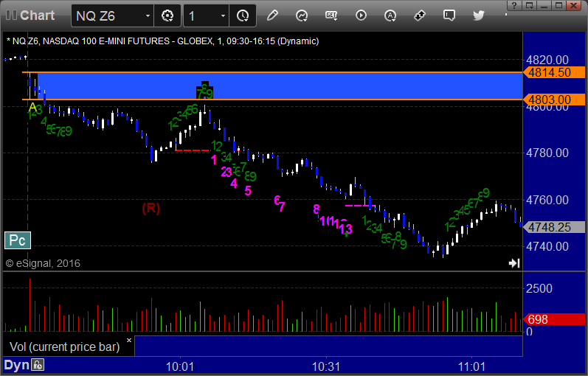
Task: Click the NASDAQ 100 E-MINI FUTURES chart title
Action: click(163, 41)
